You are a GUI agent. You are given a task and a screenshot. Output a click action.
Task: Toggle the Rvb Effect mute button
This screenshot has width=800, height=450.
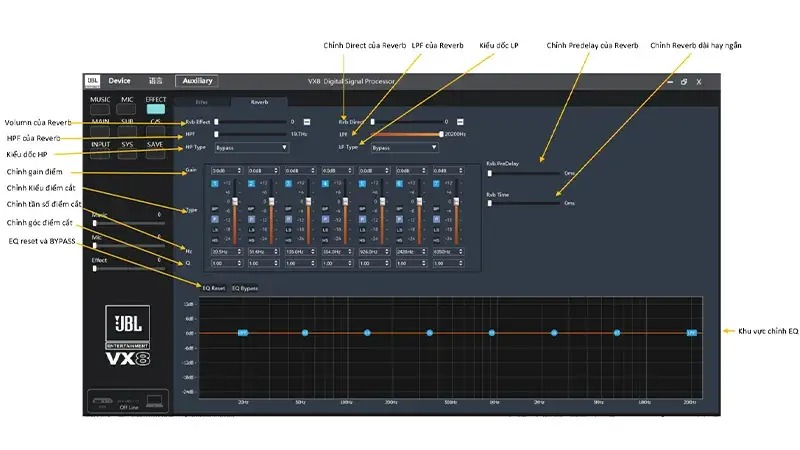click(x=307, y=121)
